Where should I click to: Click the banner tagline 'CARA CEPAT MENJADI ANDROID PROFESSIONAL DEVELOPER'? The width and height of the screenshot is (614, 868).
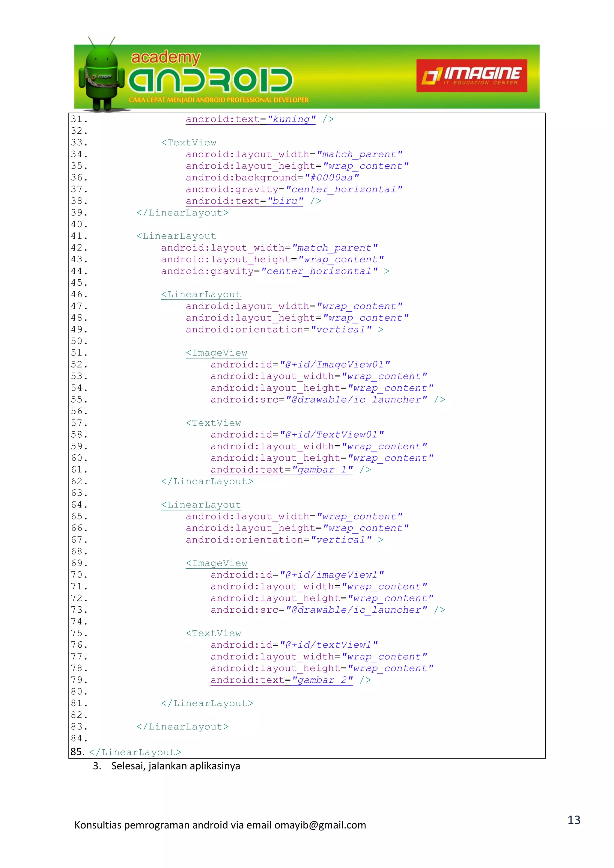click(219, 100)
